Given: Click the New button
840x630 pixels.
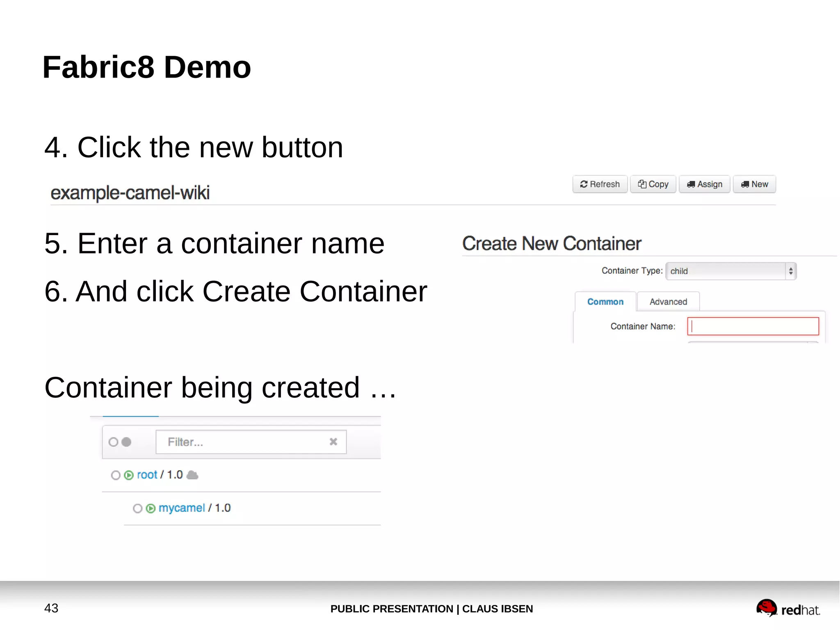Looking at the screenshot, I should (x=754, y=184).
